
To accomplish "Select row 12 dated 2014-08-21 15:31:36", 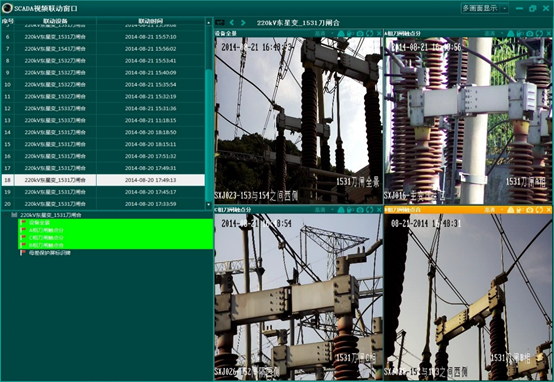I will (x=103, y=108).
